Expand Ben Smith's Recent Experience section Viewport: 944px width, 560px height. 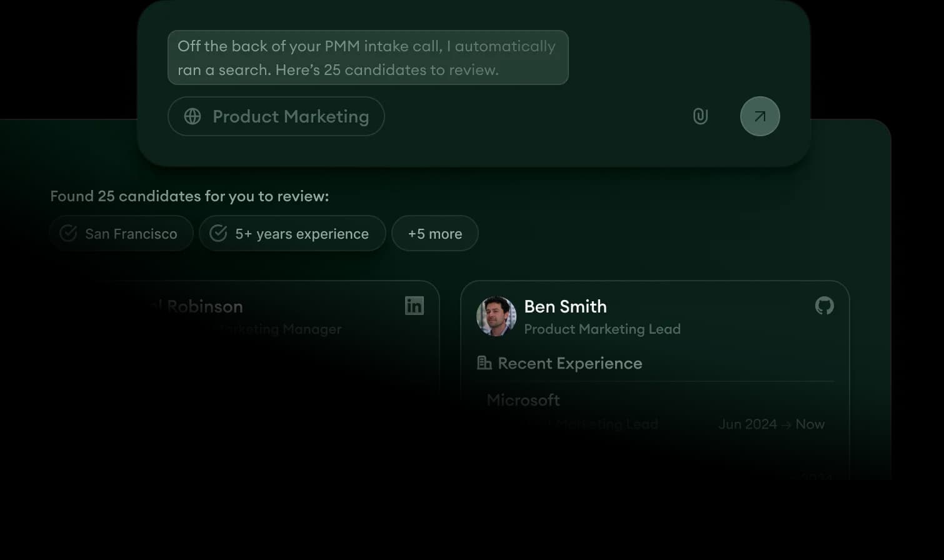point(570,362)
